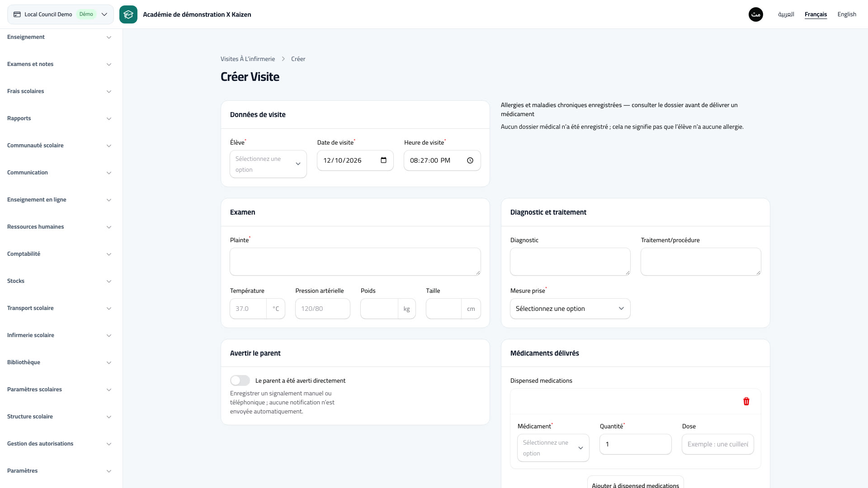
Task: Click the Kaizen academy graduation cap logo
Action: pos(128,14)
